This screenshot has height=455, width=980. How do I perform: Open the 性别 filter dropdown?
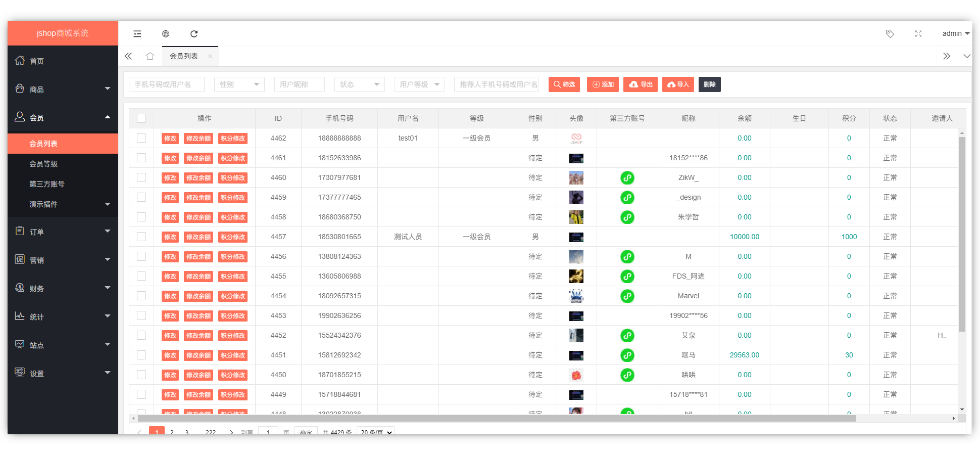(x=239, y=84)
